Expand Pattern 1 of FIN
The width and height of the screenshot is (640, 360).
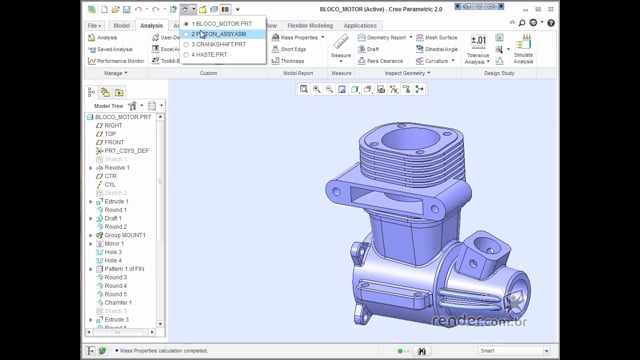pyautogui.click(x=91, y=269)
